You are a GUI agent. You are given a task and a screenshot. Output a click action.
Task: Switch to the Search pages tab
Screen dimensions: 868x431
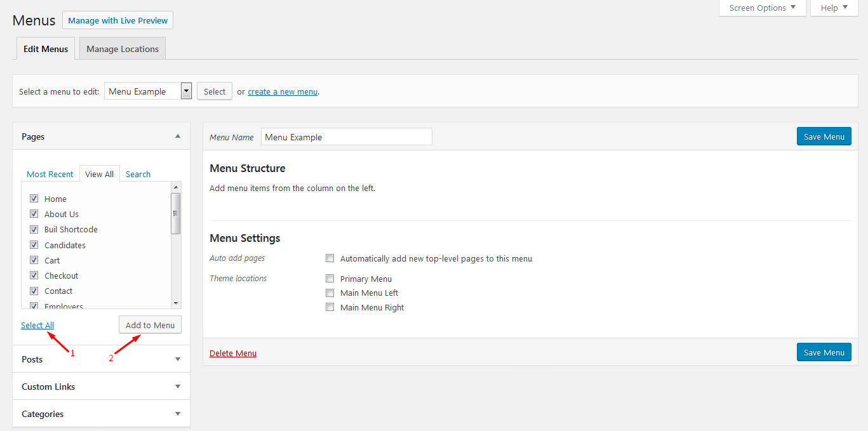point(138,174)
